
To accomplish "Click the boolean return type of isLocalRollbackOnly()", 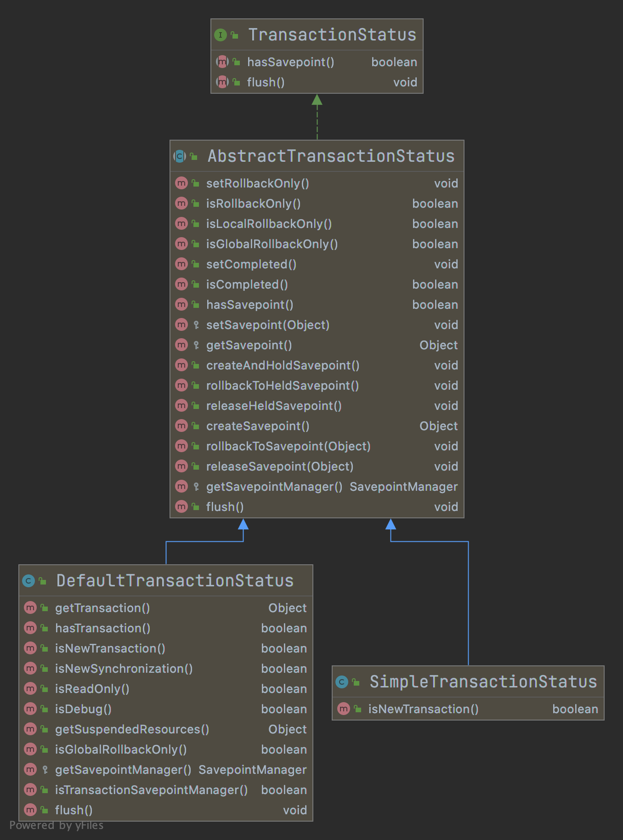I will [x=435, y=224].
